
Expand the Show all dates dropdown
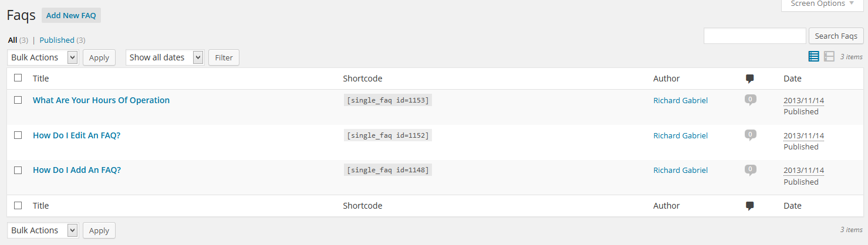[x=164, y=57]
